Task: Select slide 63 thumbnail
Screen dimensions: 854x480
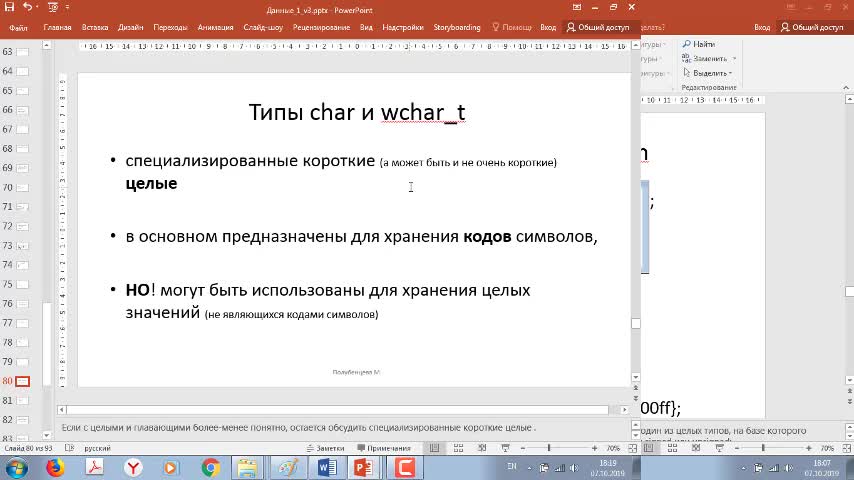Action: tap(22, 52)
